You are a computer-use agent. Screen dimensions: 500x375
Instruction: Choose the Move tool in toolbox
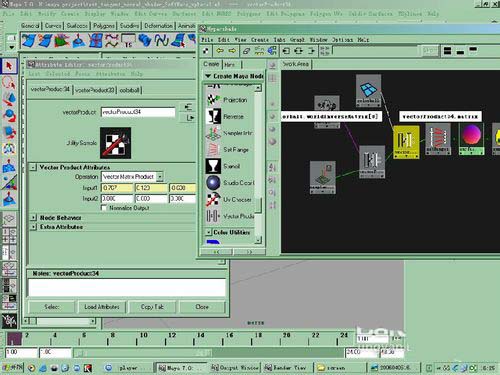point(9,99)
